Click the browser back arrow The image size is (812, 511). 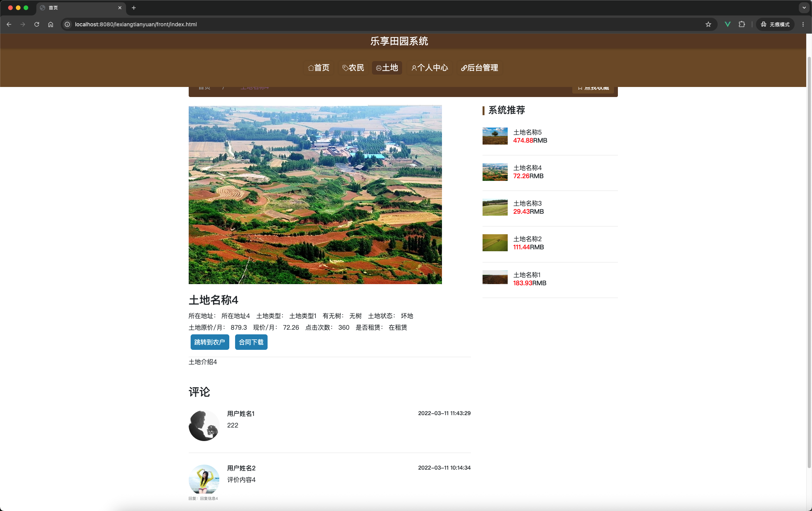[9, 24]
